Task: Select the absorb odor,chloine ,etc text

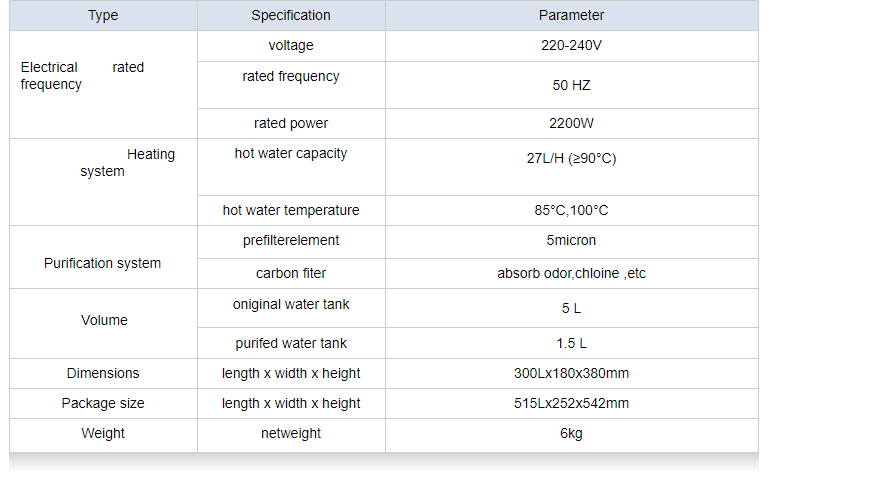Action: click(571, 274)
